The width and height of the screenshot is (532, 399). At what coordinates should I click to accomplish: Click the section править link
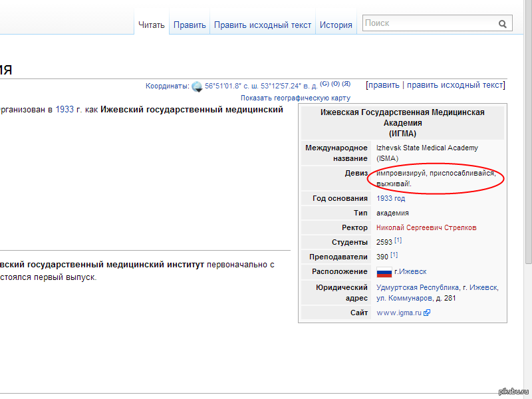coord(384,85)
